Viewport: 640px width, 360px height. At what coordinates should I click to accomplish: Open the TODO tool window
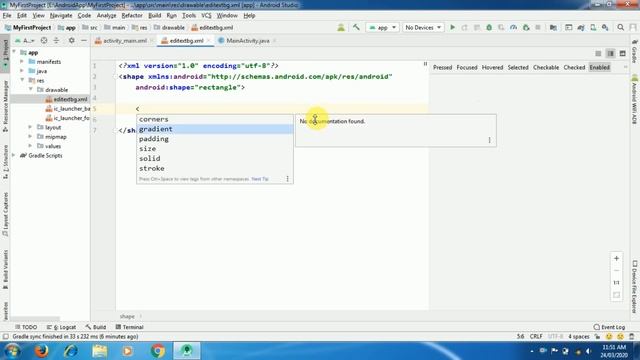tap(26, 327)
